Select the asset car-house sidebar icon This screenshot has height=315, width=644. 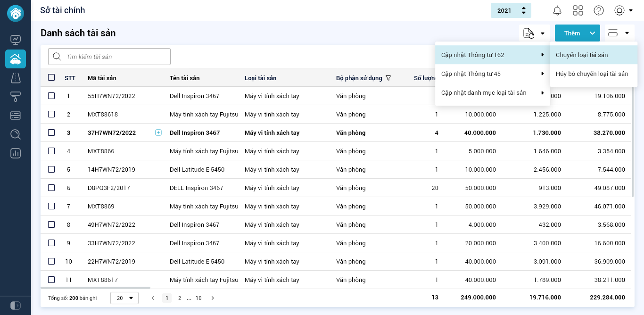coord(16,59)
